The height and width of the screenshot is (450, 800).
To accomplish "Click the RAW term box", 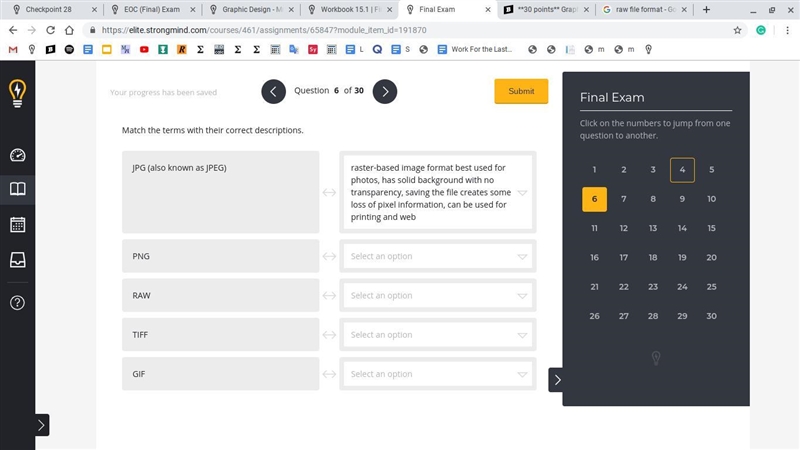I will (x=220, y=295).
